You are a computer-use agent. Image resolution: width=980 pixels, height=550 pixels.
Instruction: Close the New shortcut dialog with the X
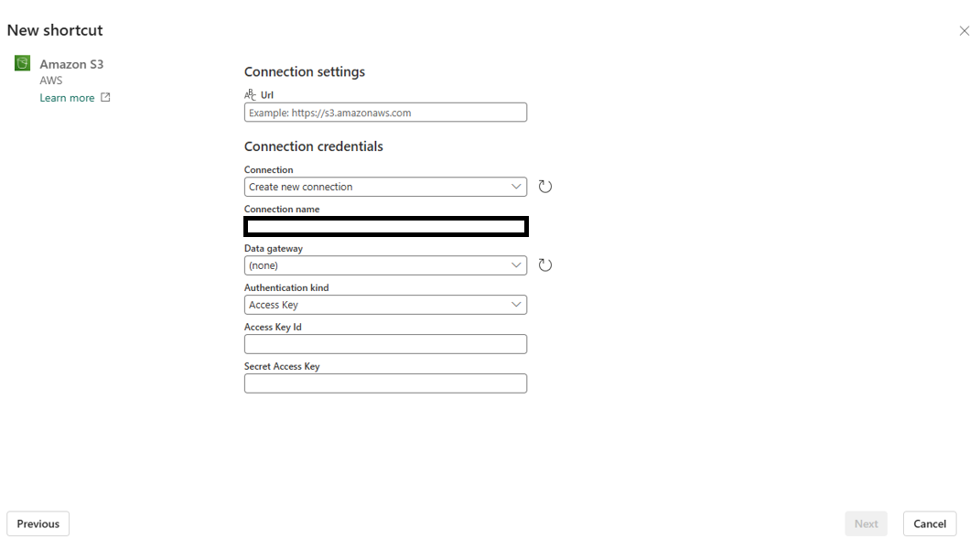[x=964, y=30]
